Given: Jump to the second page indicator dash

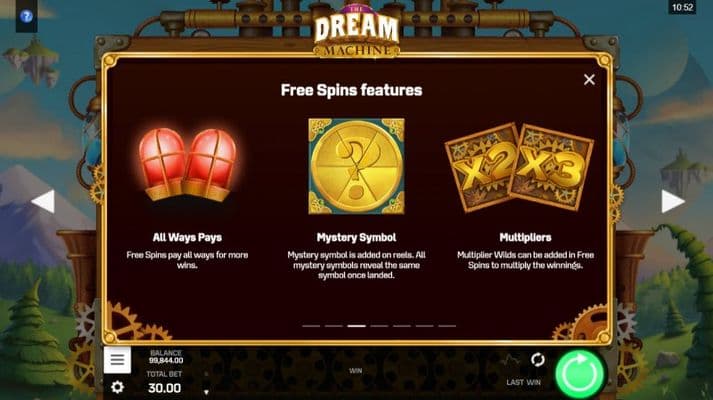Looking at the screenshot, I should [x=334, y=326].
